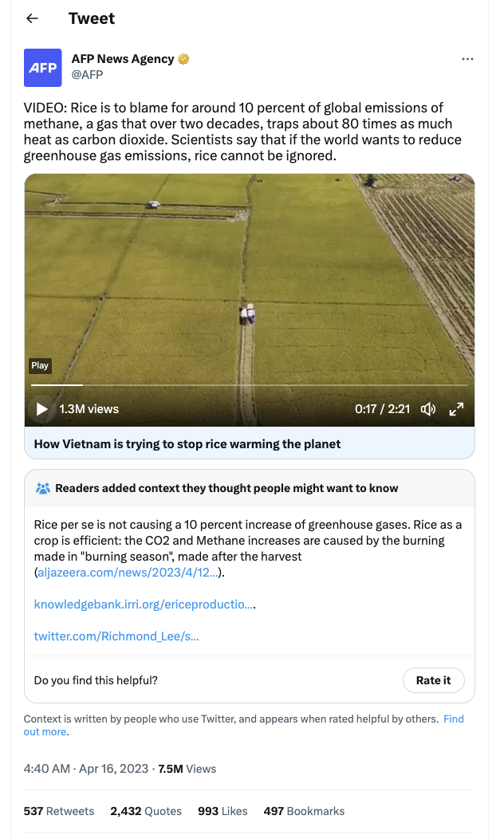The image size is (504, 839).
Task: View the 2,432 Quotes list
Action: click(146, 811)
